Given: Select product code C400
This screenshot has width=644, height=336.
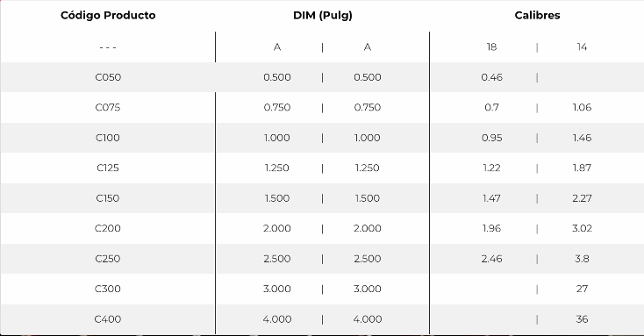Looking at the screenshot, I should click(108, 318).
